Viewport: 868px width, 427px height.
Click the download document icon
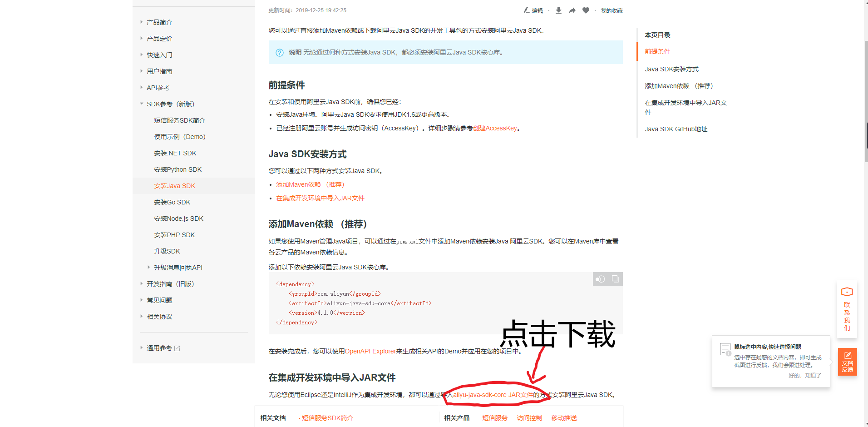tap(558, 10)
